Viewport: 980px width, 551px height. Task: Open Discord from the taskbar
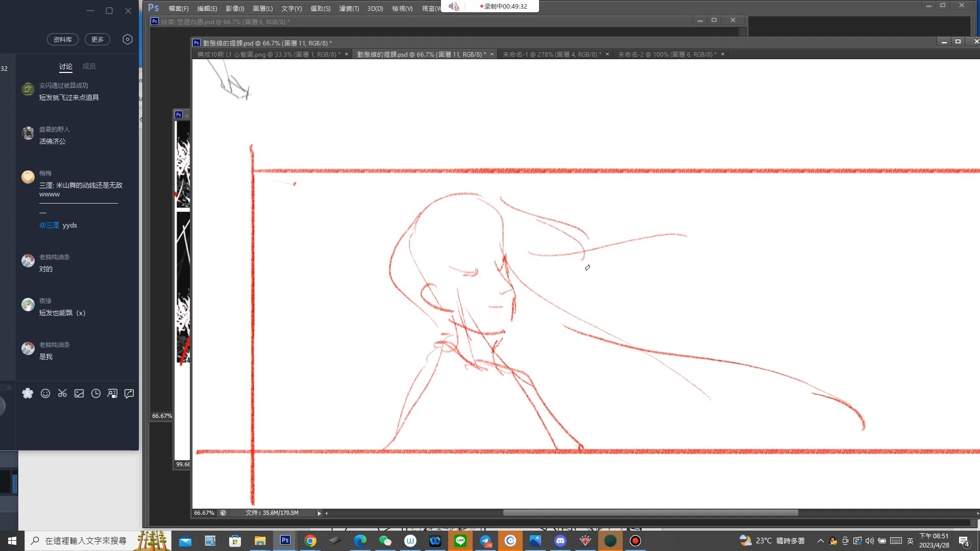(x=560, y=541)
